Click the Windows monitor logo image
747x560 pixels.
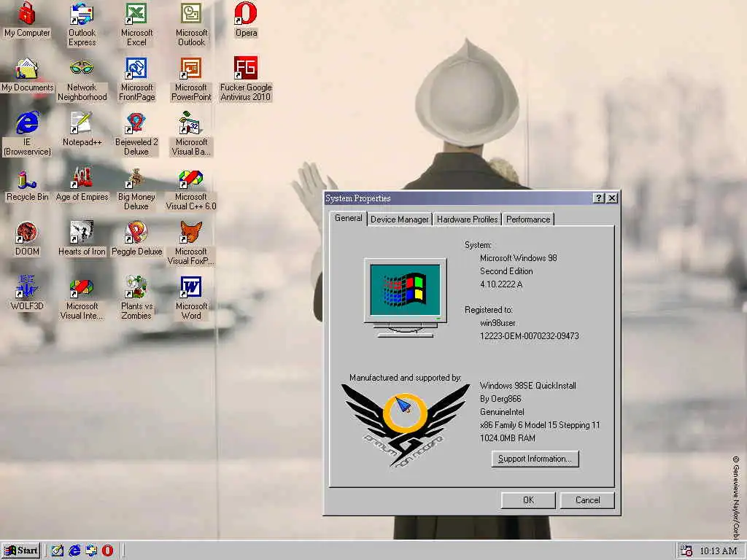[406, 297]
